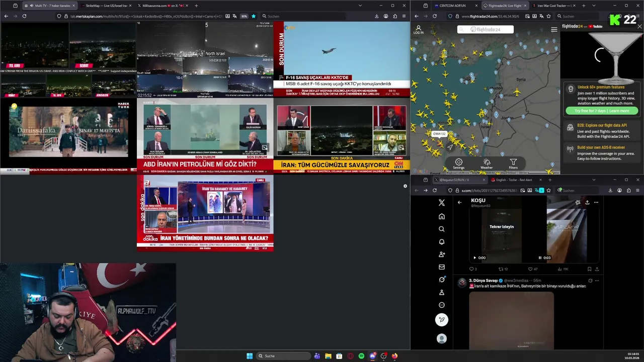Open CNN Türk stream IRAN: TÜM GÜCÜMÜZLE
The height and width of the screenshot is (362, 644).
tap(342, 136)
